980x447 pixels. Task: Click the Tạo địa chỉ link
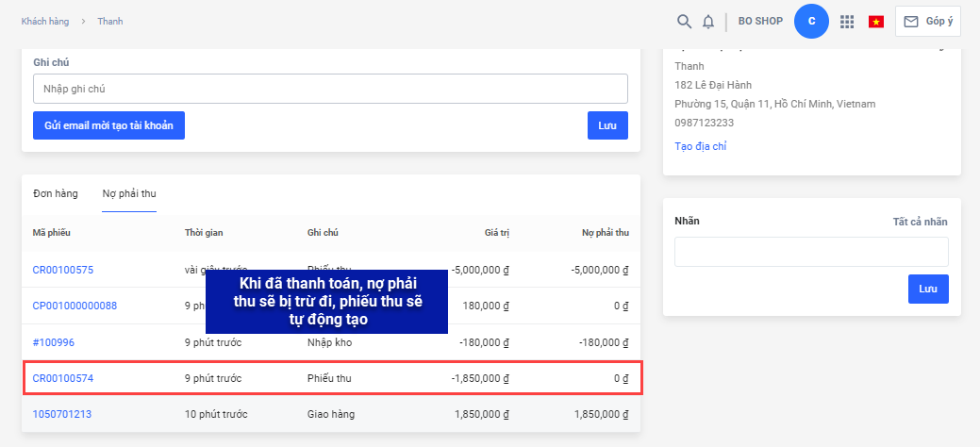click(700, 146)
